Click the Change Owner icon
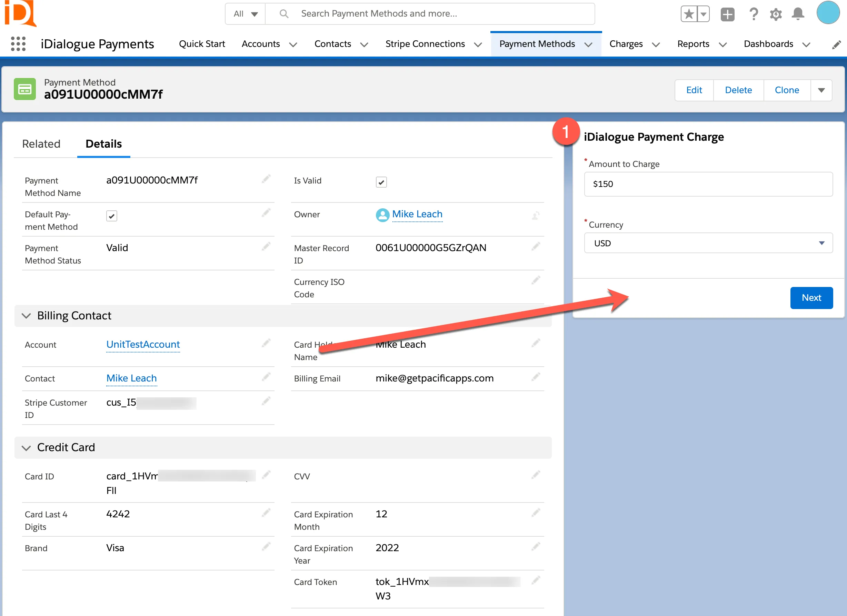 coord(536,216)
